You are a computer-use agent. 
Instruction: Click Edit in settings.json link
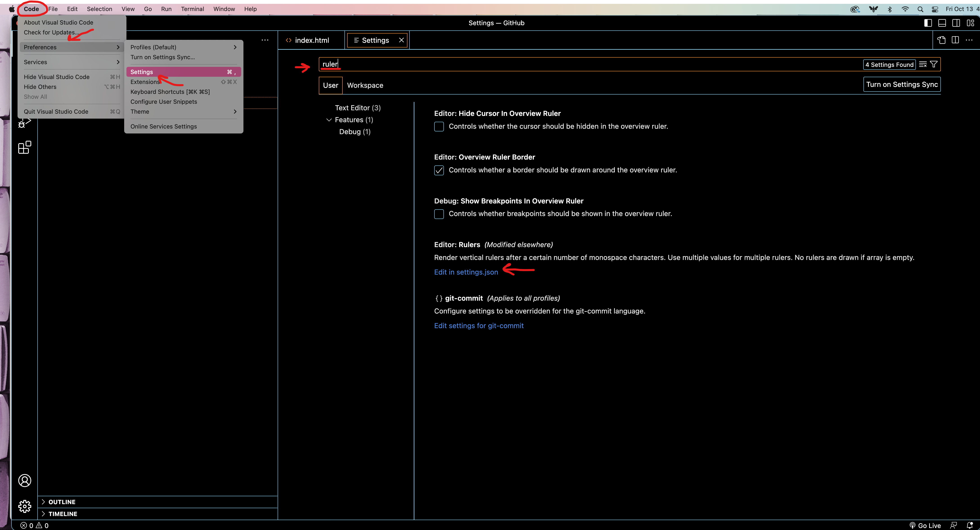coord(466,272)
